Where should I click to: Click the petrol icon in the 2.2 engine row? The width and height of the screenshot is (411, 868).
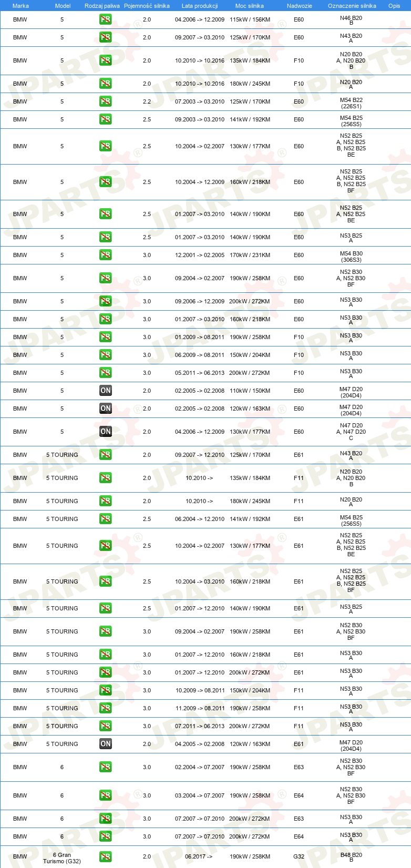106,101
